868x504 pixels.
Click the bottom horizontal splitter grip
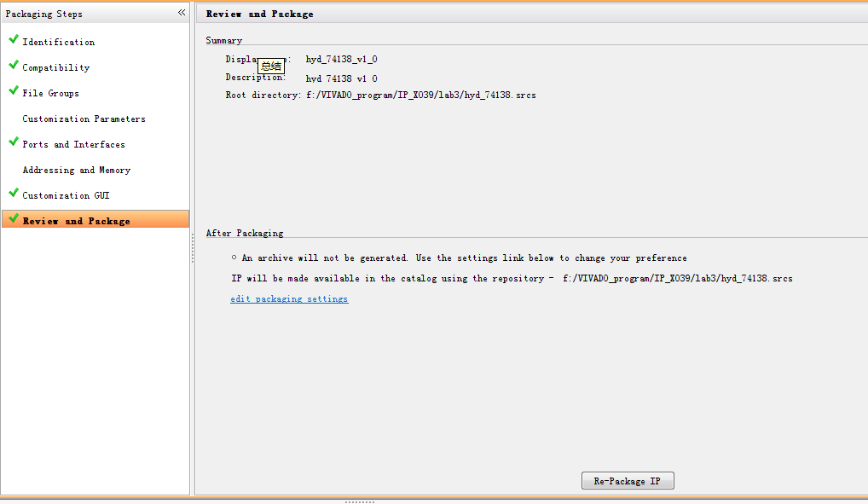(x=360, y=501)
